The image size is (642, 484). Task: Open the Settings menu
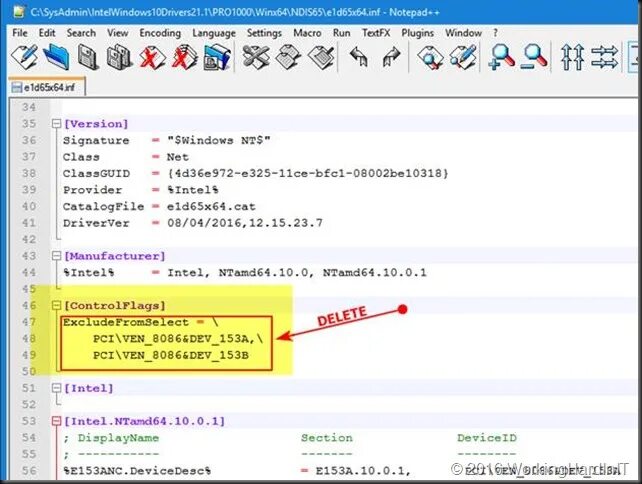coord(264,33)
